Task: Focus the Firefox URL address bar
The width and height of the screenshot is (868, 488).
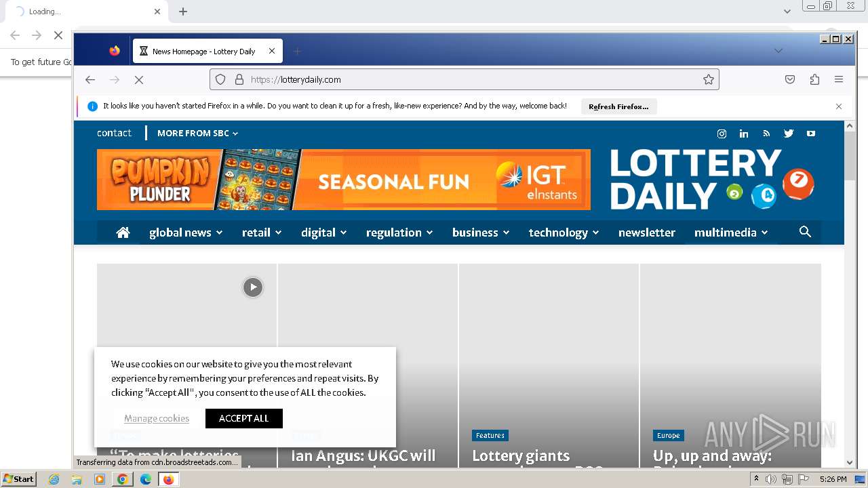Action: click(465, 79)
